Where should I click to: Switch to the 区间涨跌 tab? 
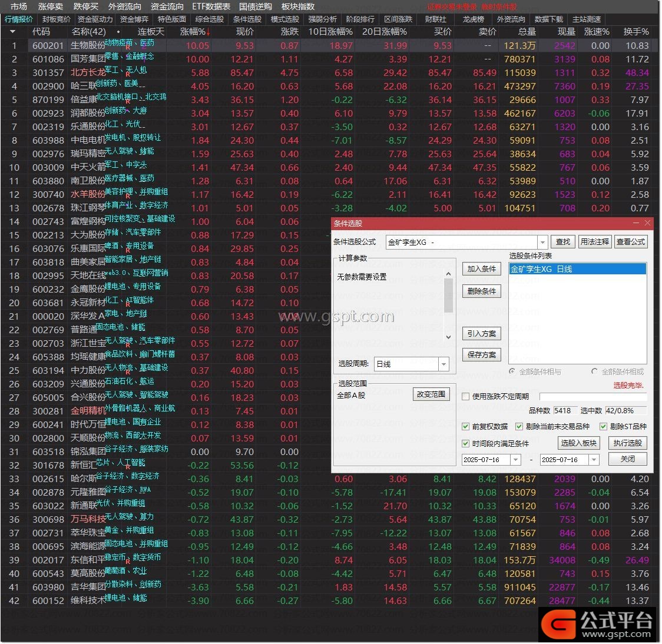pyautogui.click(x=398, y=19)
